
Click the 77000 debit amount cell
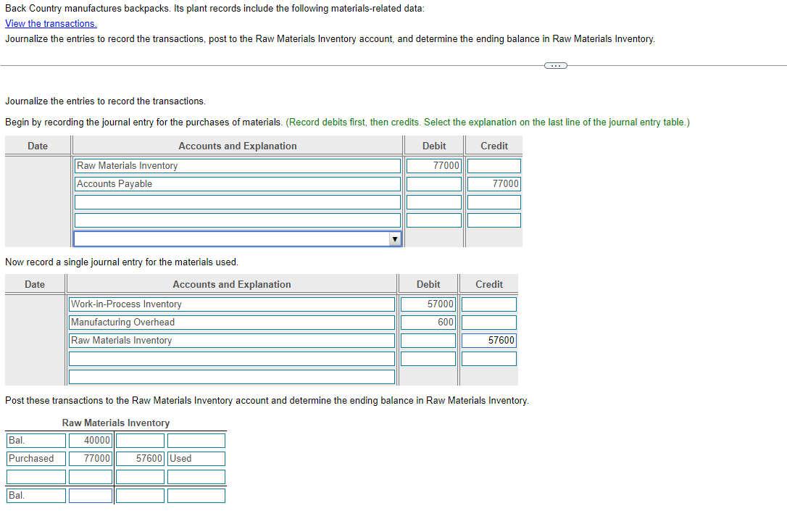[433, 165]
